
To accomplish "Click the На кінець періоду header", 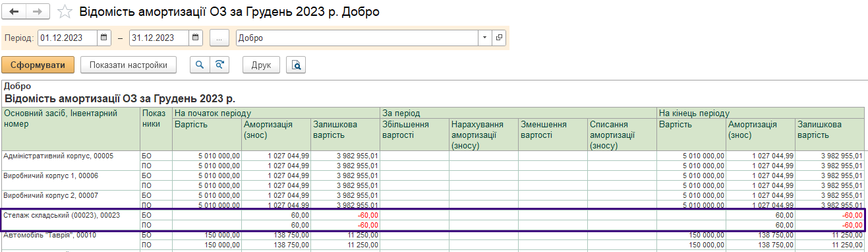I will tap(761, 113).
